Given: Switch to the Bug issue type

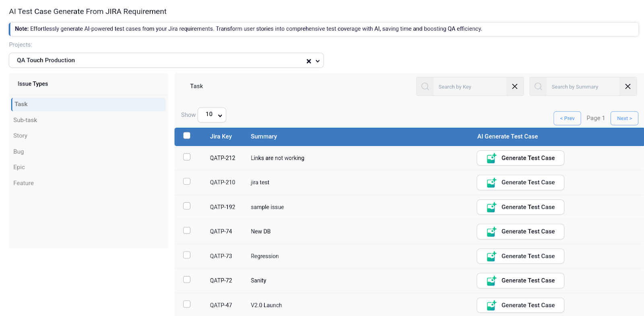Looking at the screenshot, I should 19,152.
